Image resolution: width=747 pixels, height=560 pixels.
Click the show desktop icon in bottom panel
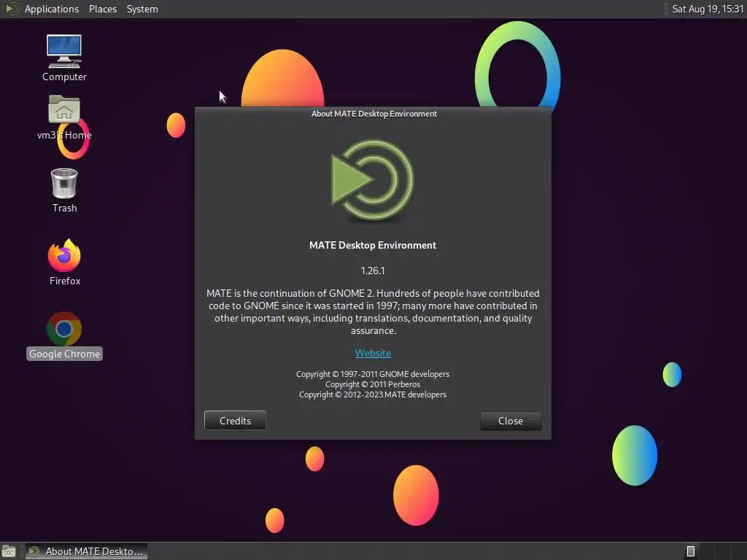9,551
